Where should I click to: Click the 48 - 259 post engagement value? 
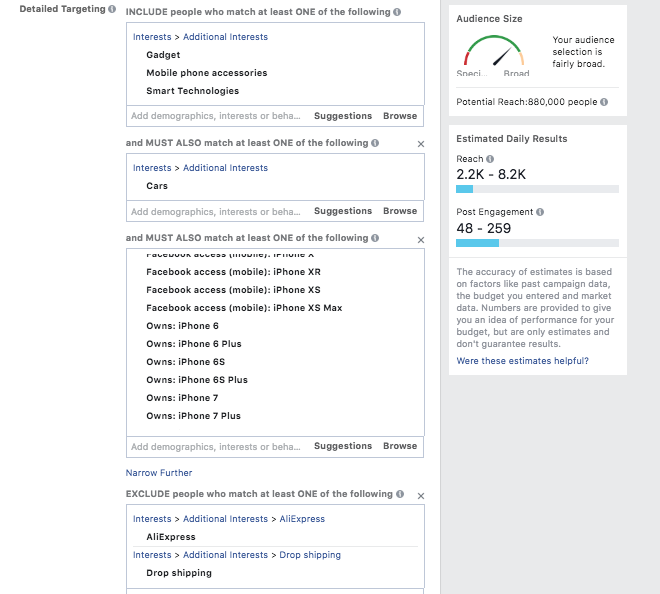(x=484, y=228)
